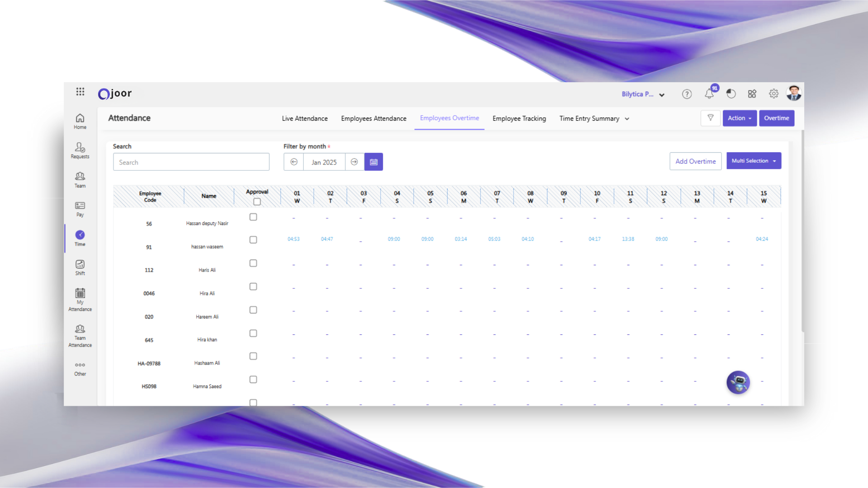Open the calendar month picker icon
Viewport: 868px width, 488px height.
(x=373, y=162)
